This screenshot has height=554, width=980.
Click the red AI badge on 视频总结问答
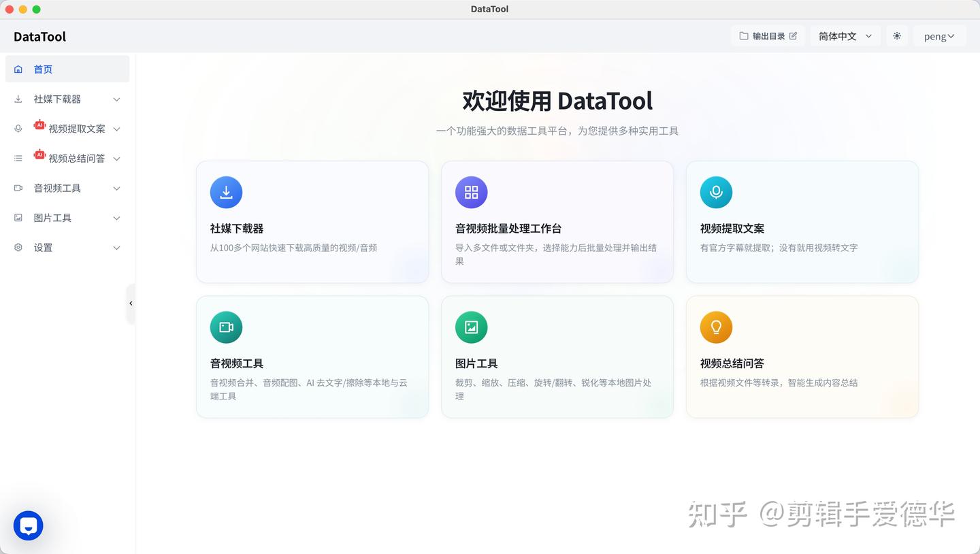tap(39, 154)
